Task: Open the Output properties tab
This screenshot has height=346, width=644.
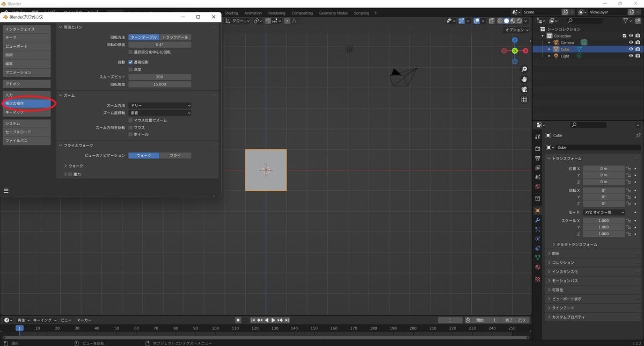Action: click(538, 158)
